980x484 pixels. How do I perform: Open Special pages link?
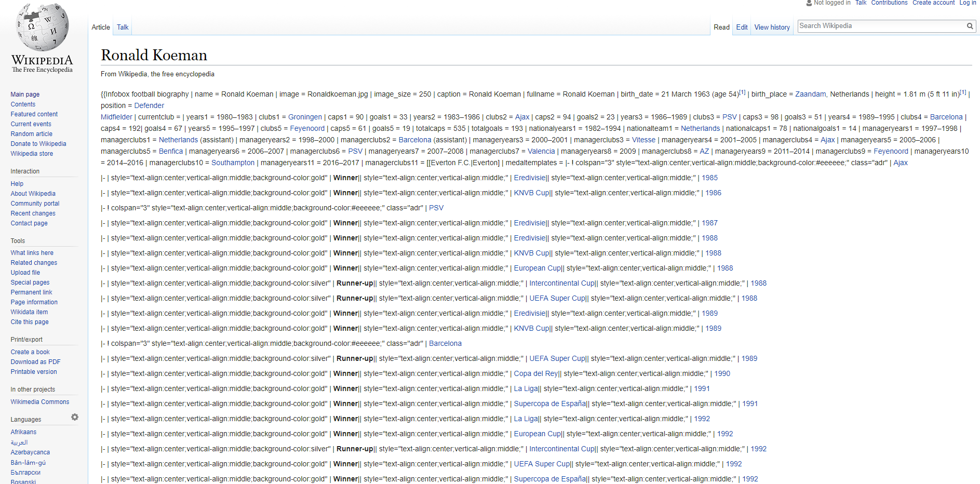pyautogui.click(x=30, y=283)
